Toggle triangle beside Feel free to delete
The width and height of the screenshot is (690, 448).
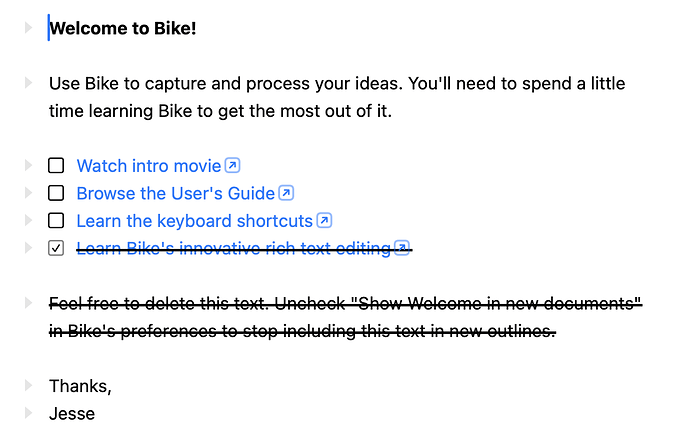tap(29, 303)
